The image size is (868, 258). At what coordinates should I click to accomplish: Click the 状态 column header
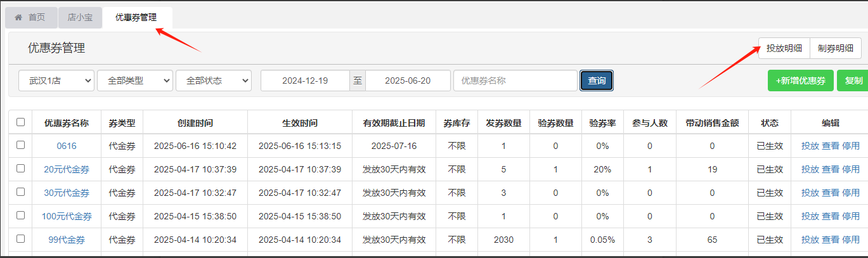click(769, 123)
